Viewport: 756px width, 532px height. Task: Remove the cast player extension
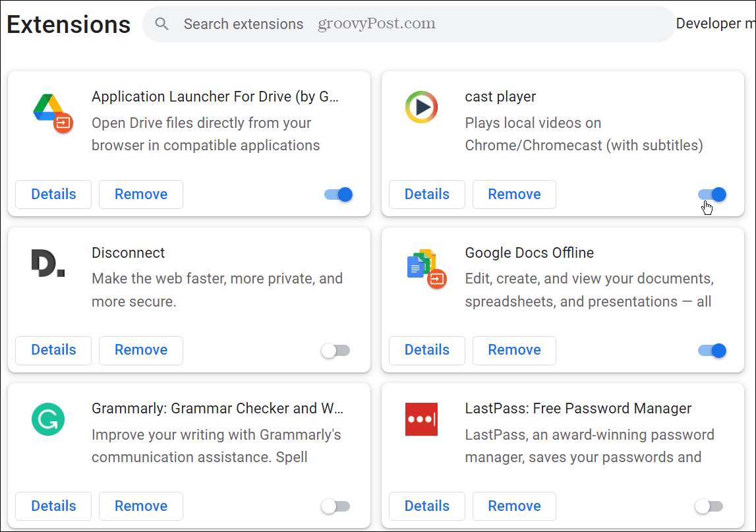(x=514, y=194)
